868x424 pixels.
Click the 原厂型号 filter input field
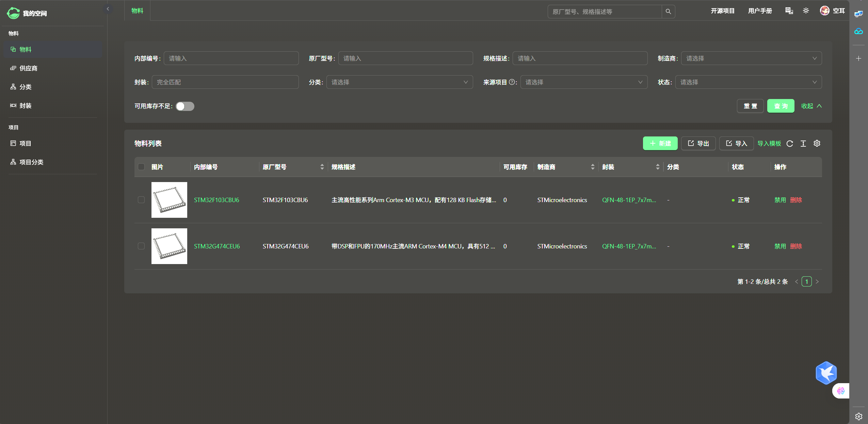pos(405,58)
